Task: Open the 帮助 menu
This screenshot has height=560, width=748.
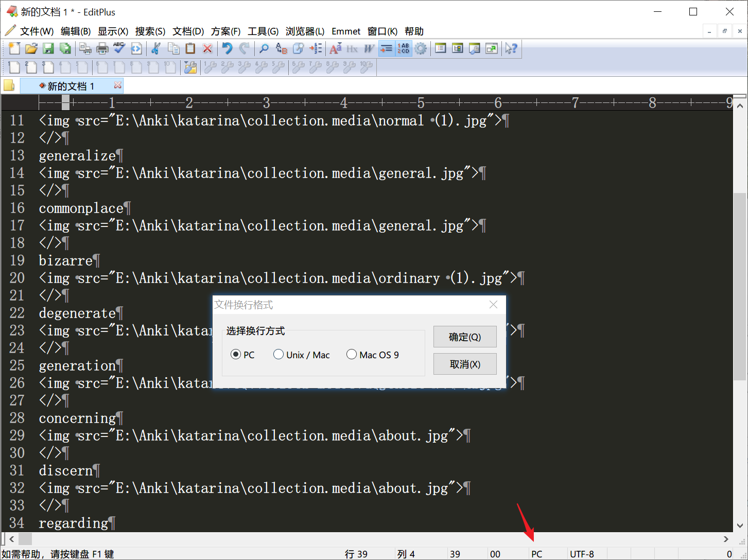Action: pos(414,31)
